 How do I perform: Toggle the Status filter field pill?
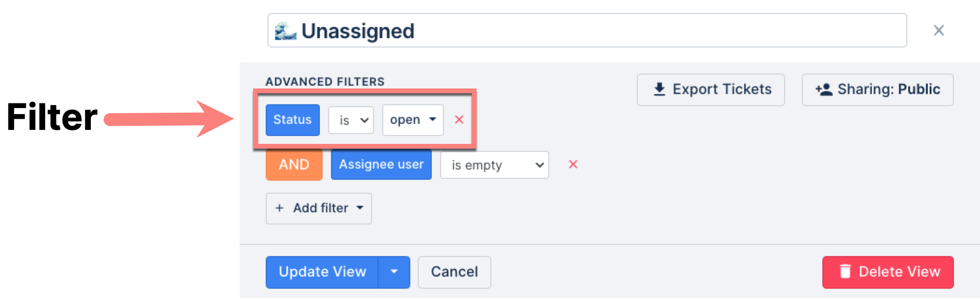pyautogui.click(x=292, y=120)
